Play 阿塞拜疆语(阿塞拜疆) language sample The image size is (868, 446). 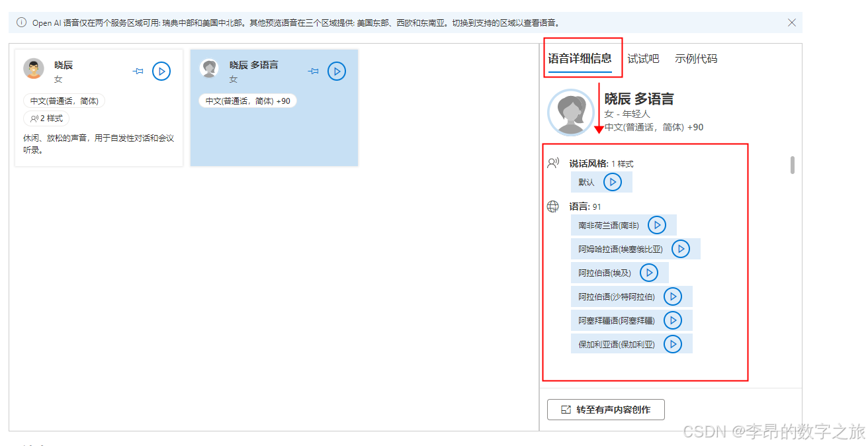tap(673, 320)
